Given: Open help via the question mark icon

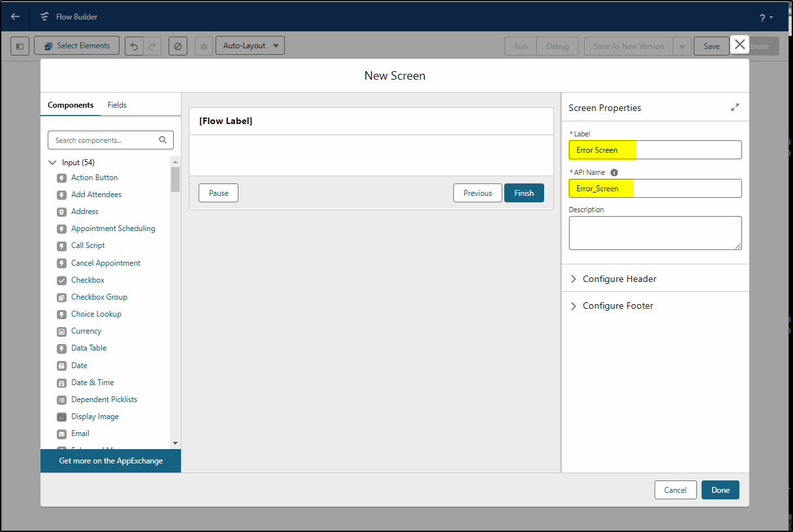Looking at the screenshot, I should click(761, 16).
